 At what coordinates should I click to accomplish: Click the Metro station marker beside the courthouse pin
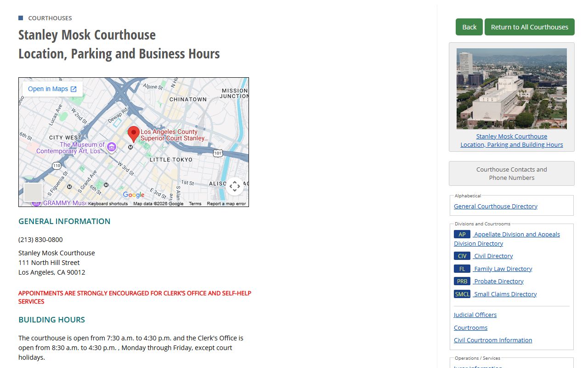(x=130, y=147)
